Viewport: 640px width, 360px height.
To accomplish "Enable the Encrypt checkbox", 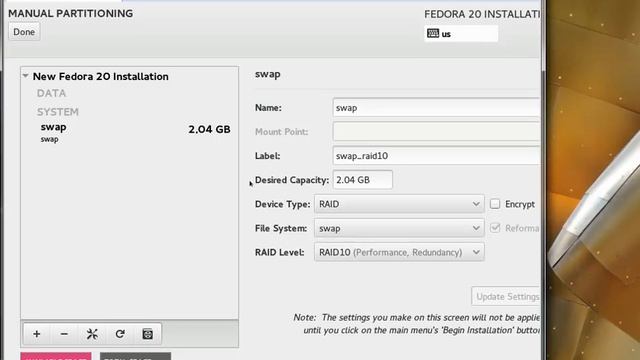I will click(x=495, y=204).
